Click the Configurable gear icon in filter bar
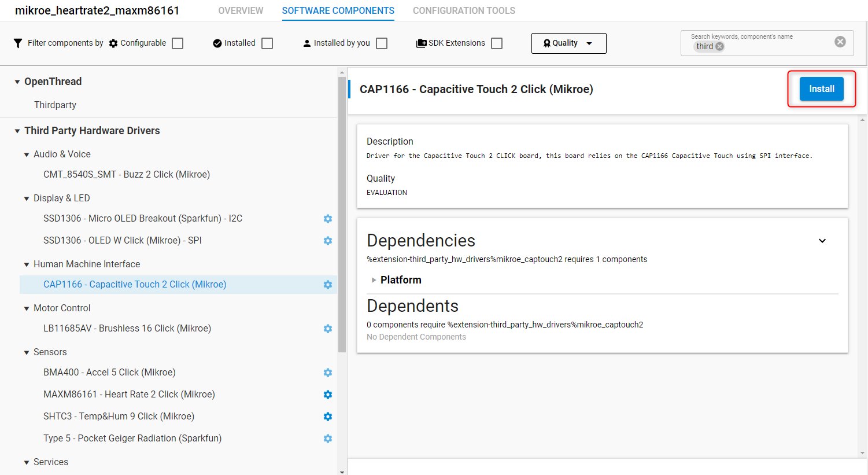Image resolution: width=868 pixels, height=475 pixels. point(113,43)
